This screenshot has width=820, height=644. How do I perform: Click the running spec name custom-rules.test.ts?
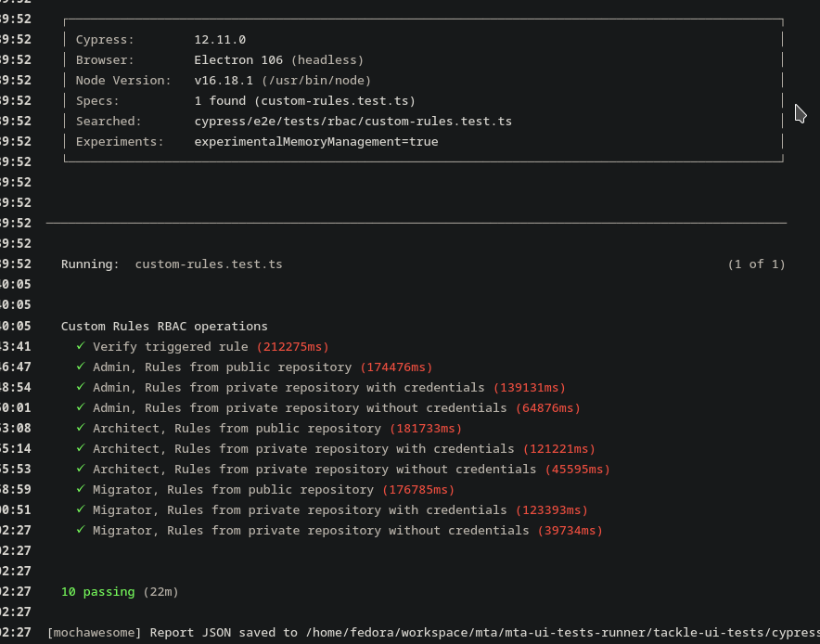[209, 264]
